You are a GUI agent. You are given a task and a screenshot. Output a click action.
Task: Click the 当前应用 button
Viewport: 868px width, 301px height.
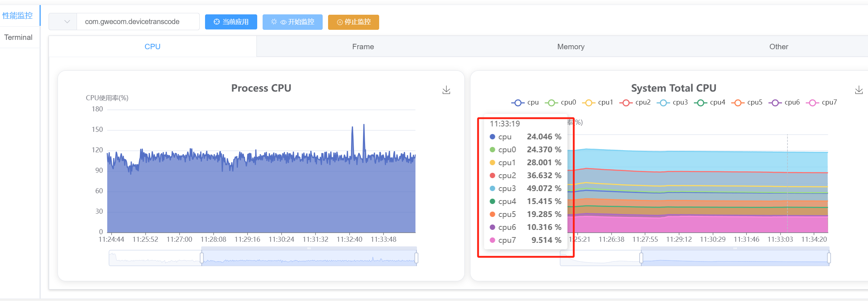(x=231, y=22)
